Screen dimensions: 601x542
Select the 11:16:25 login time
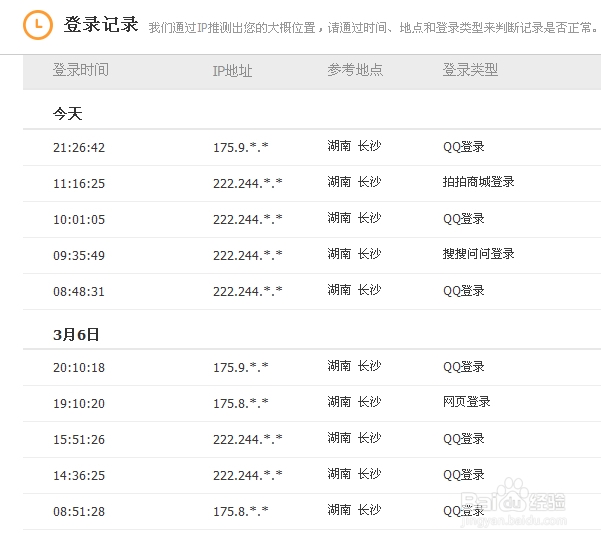(x=79, y=184)
